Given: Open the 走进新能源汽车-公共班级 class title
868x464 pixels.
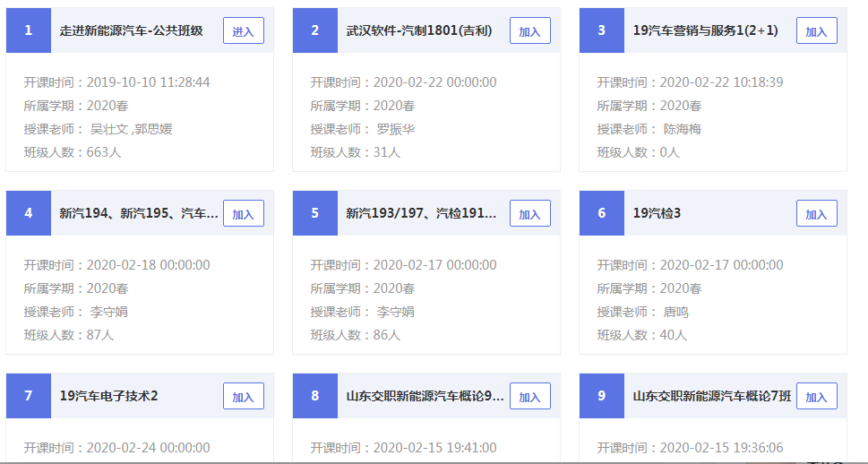Looking at the screenshot, I should (x=131, y=30).
